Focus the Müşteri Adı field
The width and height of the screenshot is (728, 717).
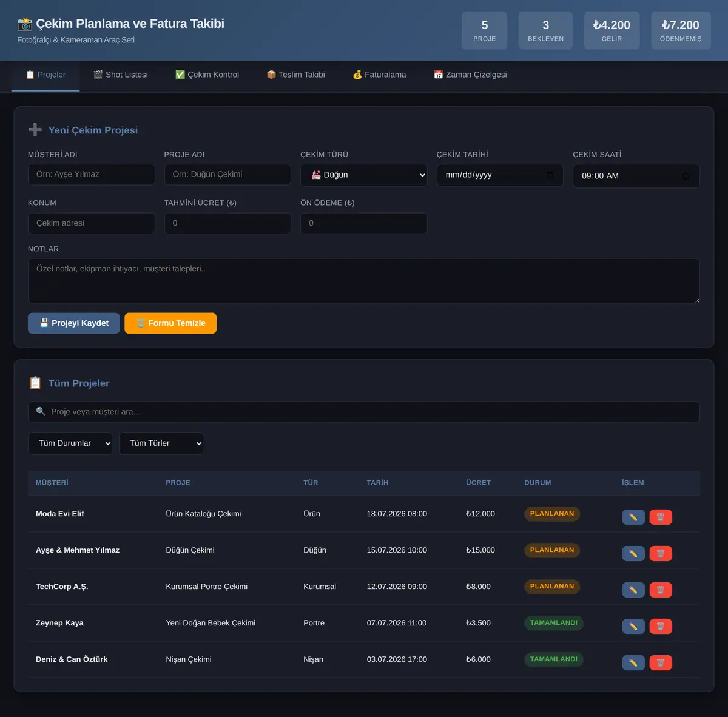click(92, 175)
